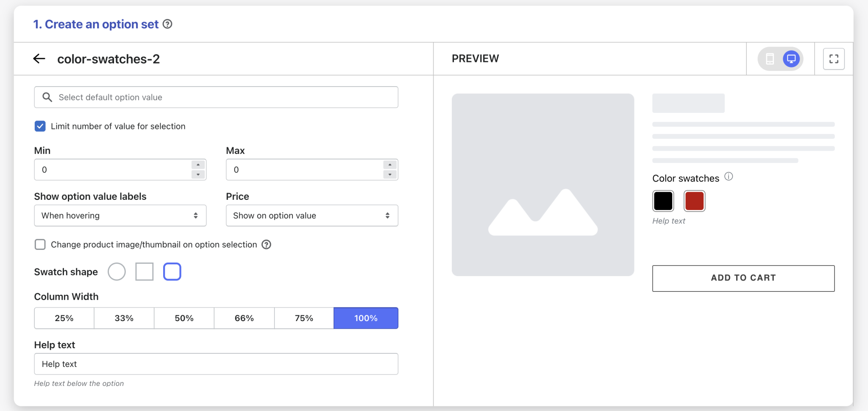
Task: Select the red color swatch in preview
Action: click(694, 201)
